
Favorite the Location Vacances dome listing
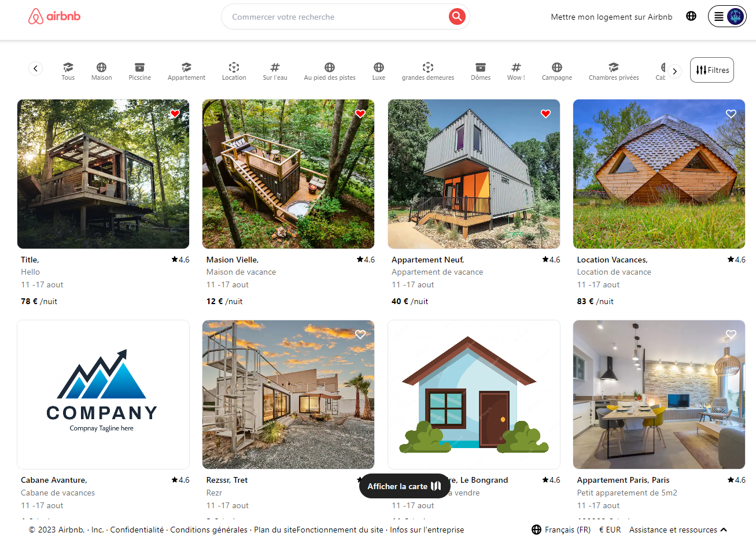[731, 114]
